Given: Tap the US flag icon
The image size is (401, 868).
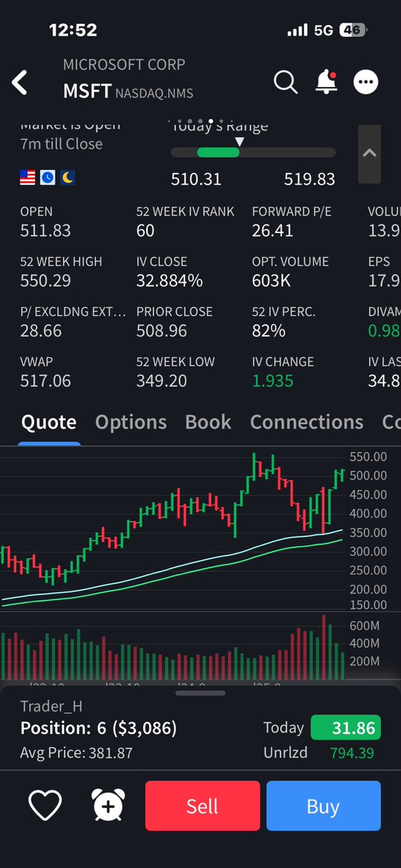Looking at the screenshot, I should coord(28,177).
